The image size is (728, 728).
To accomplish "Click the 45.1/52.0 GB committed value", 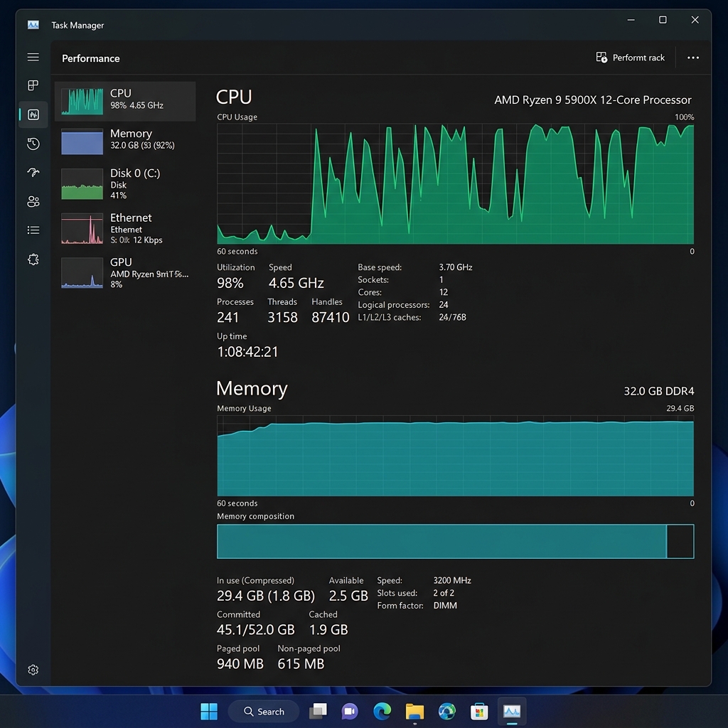I will 255,630.
